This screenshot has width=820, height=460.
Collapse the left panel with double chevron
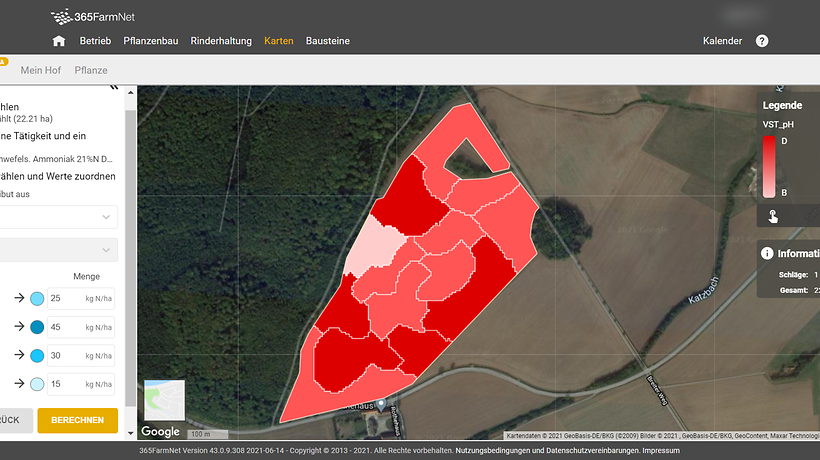(x=113, y=89)
